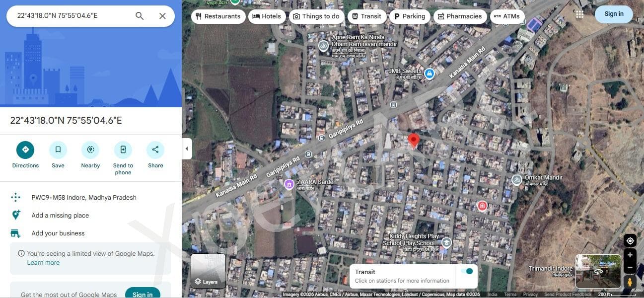Select Things to do filter

click(317, 16)
